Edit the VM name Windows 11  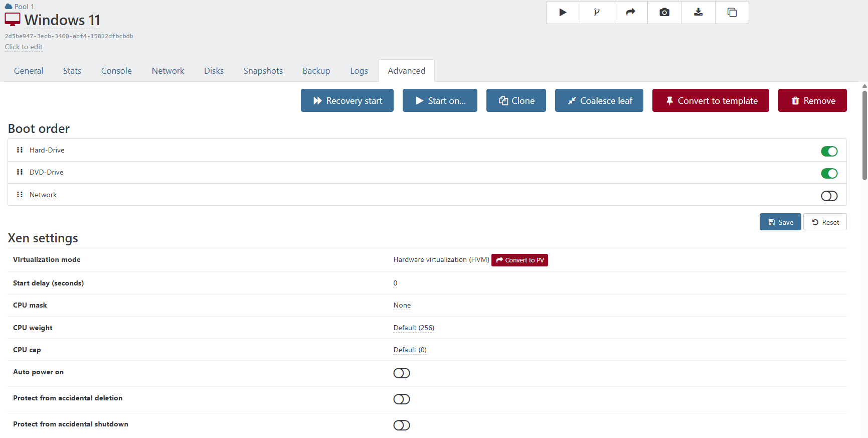pyautogui.click(x=62, y=20)
